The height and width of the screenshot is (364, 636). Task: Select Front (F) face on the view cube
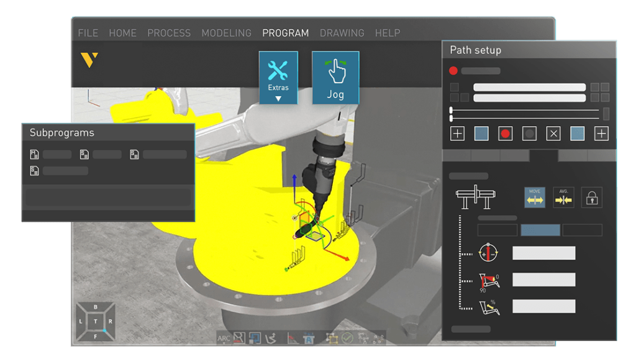pyautogui.click(x=95, y=337)
